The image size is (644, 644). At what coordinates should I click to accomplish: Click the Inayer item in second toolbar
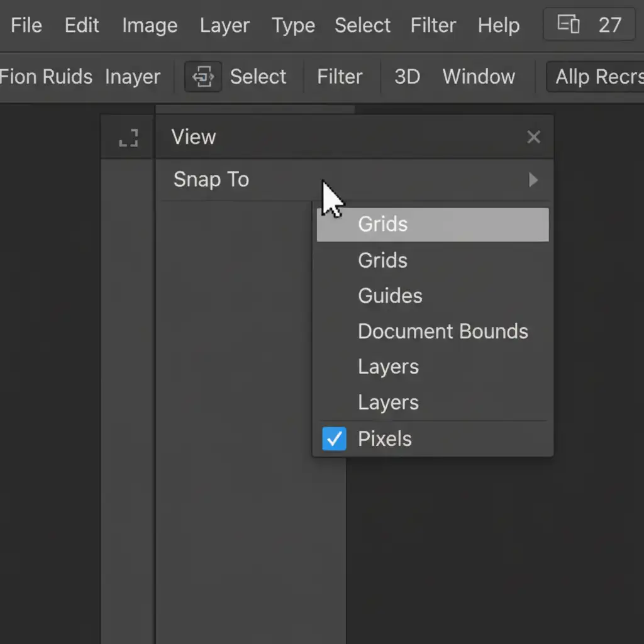(133, 77)
